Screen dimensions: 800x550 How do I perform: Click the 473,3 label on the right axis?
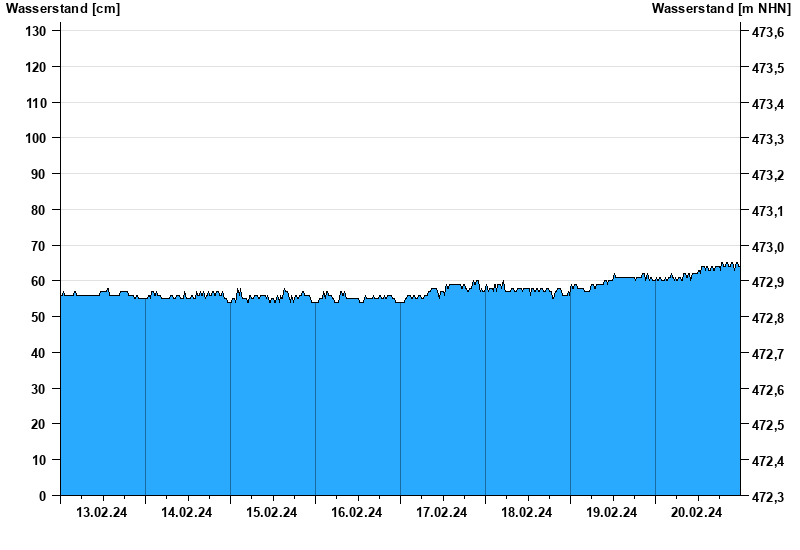click(768, 139)
